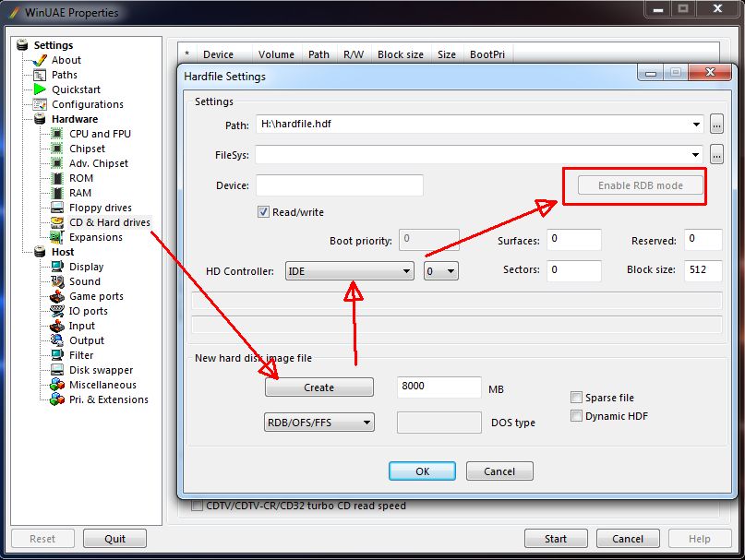Image resolution: width=745 pixels, height=560 pixels.
Task: Confirm the dialog with OK
Action: (x=422, y=471)
